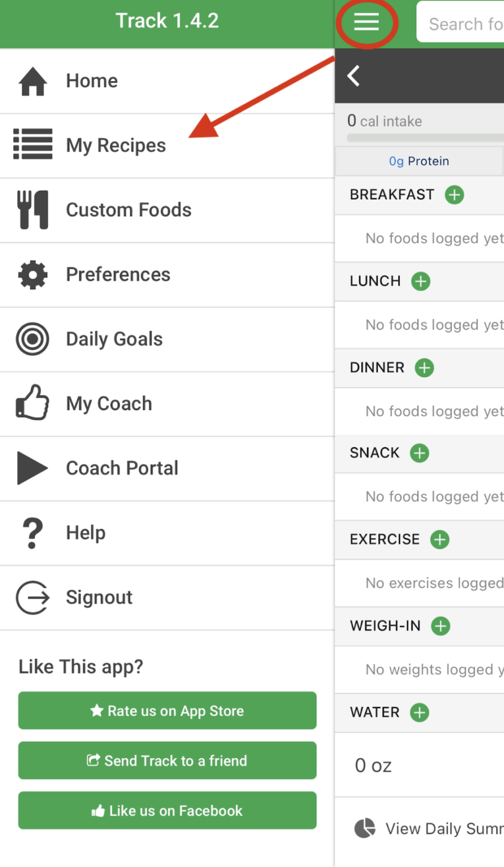
Task: Tap Rate us on App Store
Action: pos(167,710)
